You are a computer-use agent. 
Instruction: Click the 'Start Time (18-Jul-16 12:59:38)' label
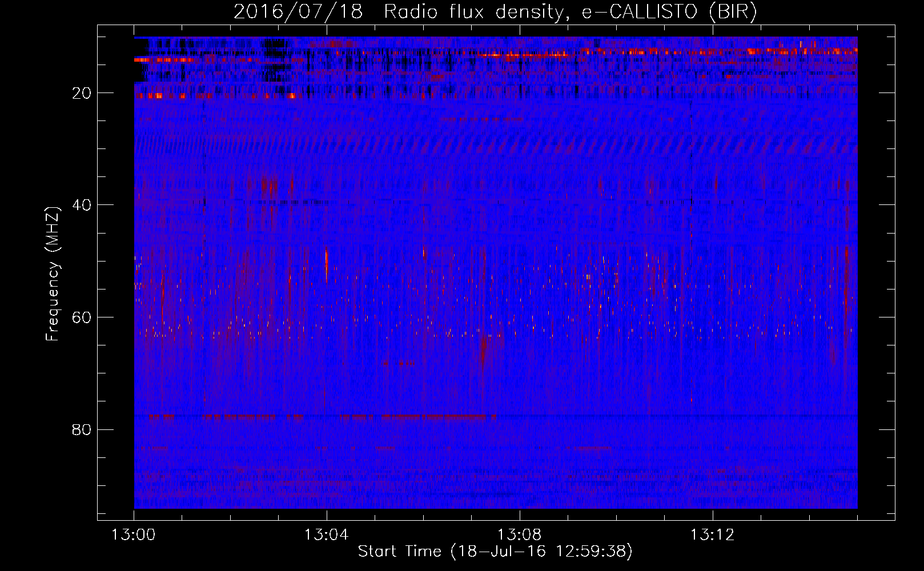pos(495,552)
